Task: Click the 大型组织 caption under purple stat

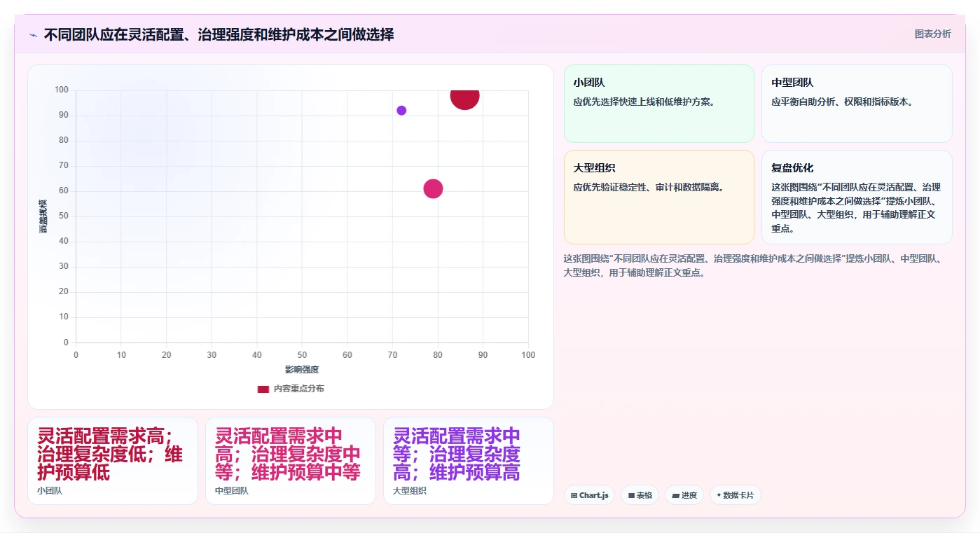Action: point(410,491)
